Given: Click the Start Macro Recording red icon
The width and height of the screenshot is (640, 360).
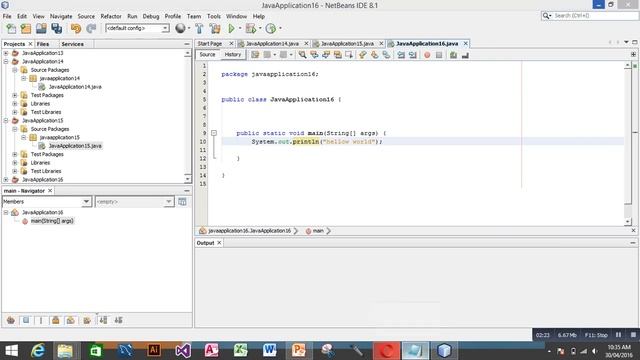Looking at the screenshot, I should point(427,55).
